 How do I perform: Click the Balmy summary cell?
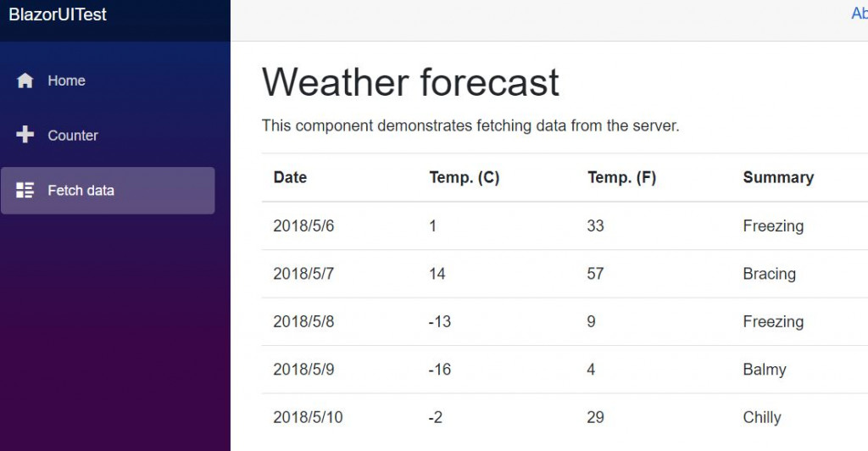[765, 370]
